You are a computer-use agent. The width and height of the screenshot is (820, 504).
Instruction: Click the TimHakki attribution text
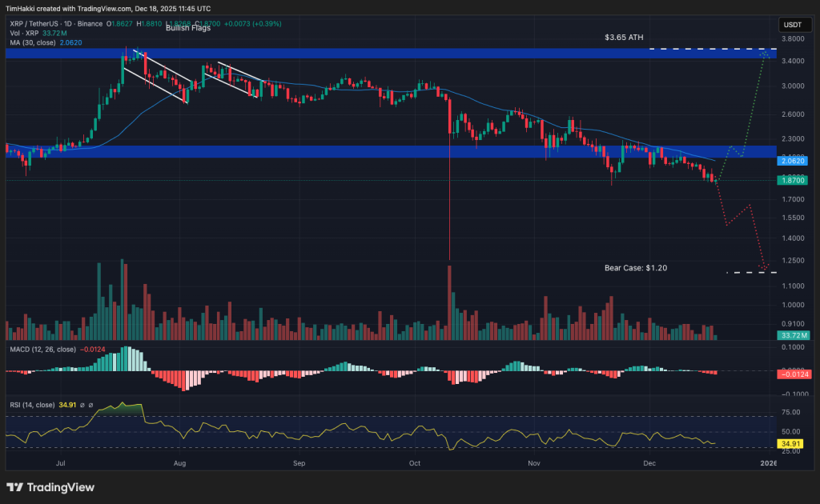tap(20, 8)
